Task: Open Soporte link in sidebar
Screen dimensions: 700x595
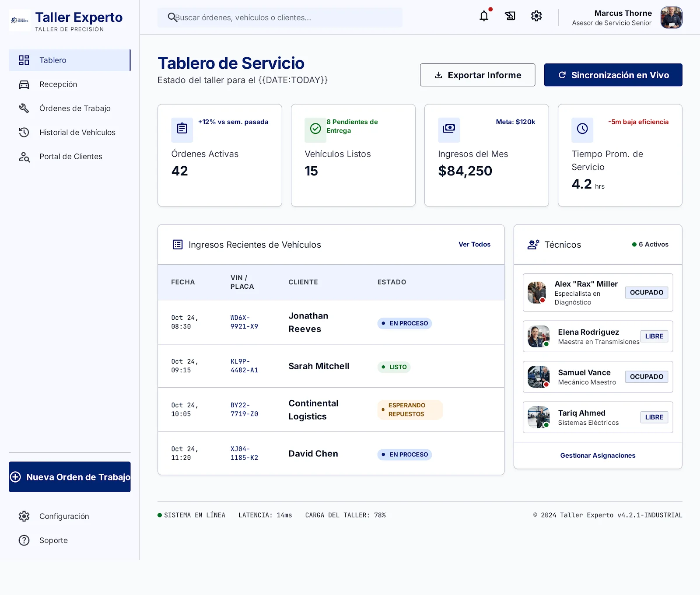Action: (70, 540)
